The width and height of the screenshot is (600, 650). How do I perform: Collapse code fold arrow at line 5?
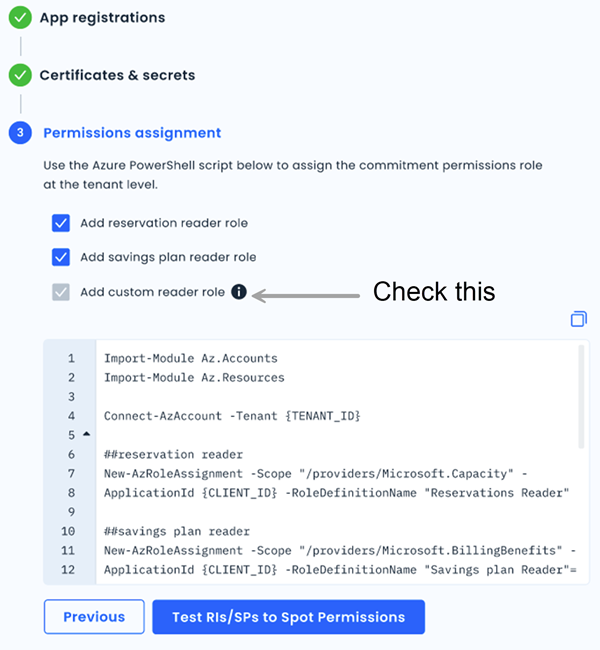click(x=85, y=434)
